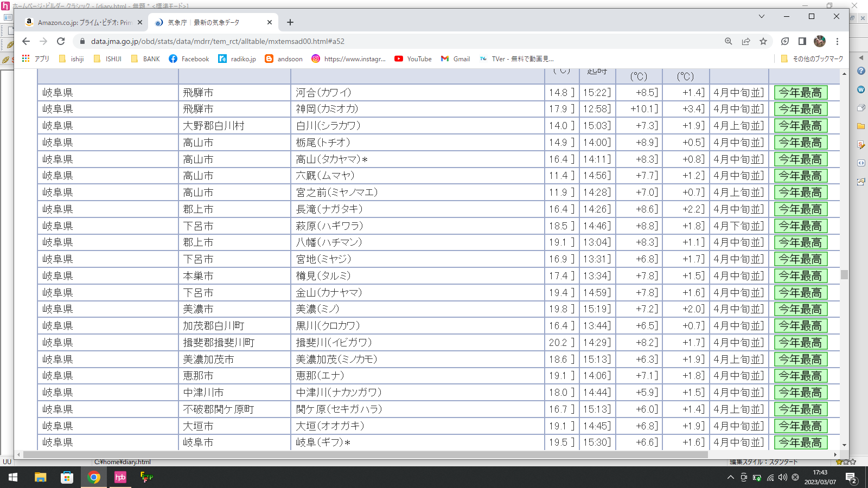Reload the weather data page
The height and width of the screenshot is (488, 868).
tap(61, 41)
